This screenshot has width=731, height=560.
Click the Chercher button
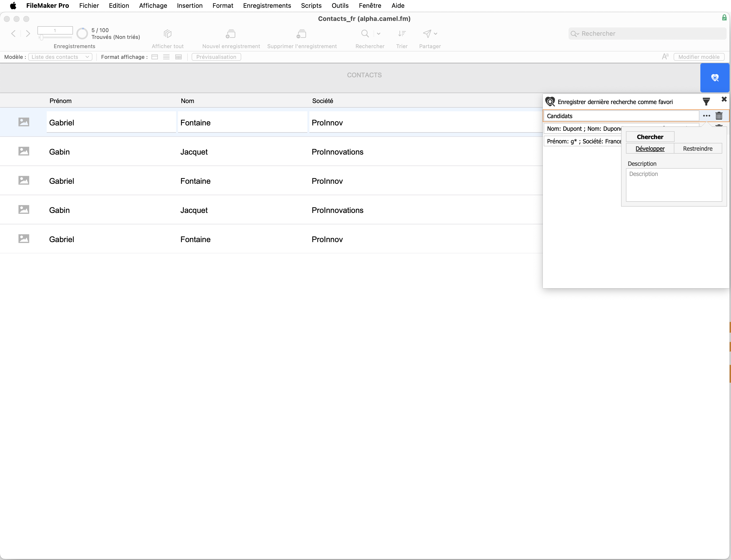(x=650, y=137)
